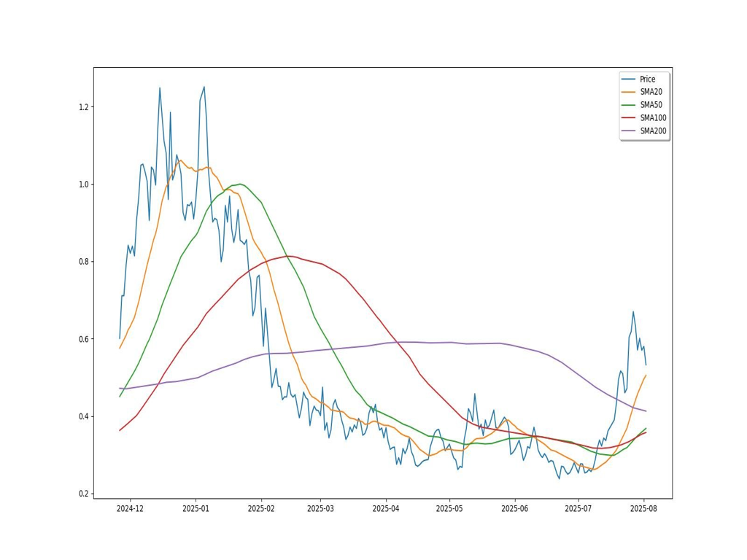747x560 pixels.
Task: Select the SMA50 legend entry text
Action: [x=651, y=105]
